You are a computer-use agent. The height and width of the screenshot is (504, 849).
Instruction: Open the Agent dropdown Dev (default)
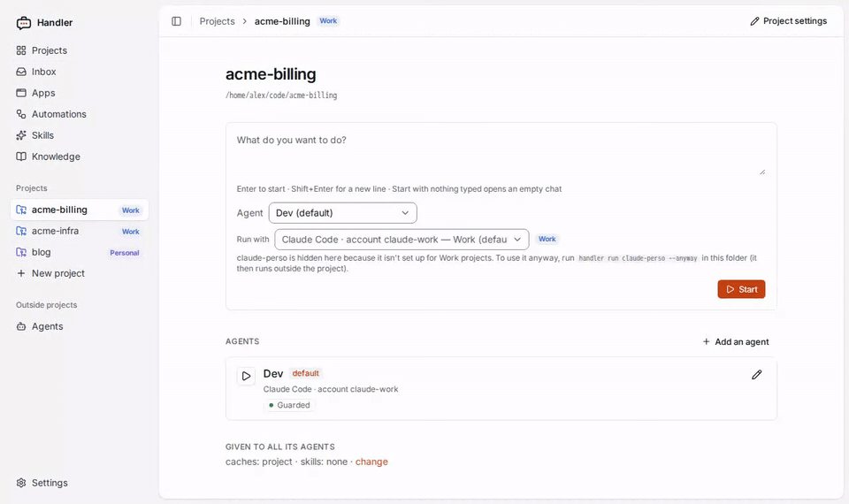[343, 213]
